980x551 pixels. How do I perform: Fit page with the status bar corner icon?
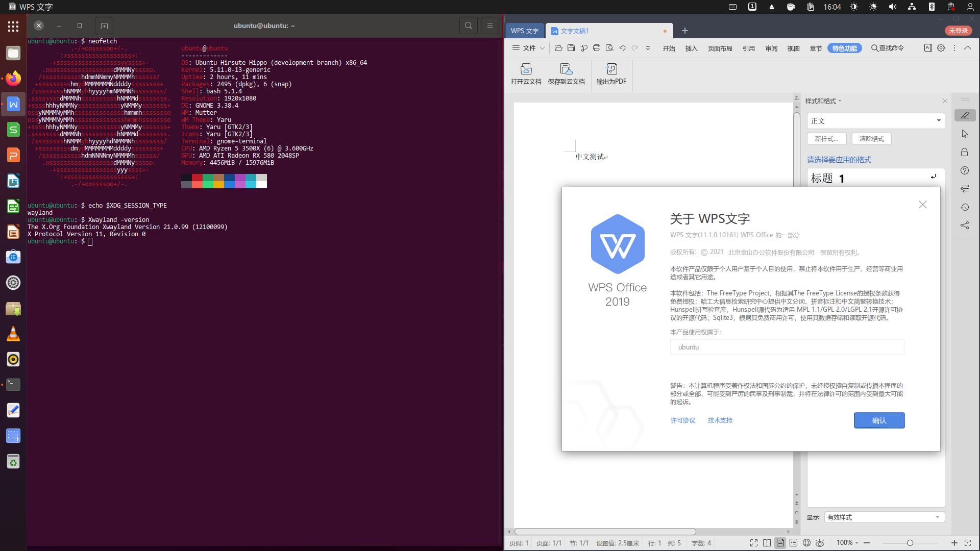point(968,543)
